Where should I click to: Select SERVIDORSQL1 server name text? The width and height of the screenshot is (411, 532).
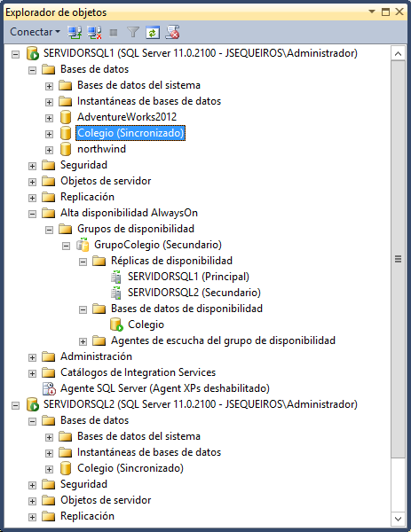point(201,53)
